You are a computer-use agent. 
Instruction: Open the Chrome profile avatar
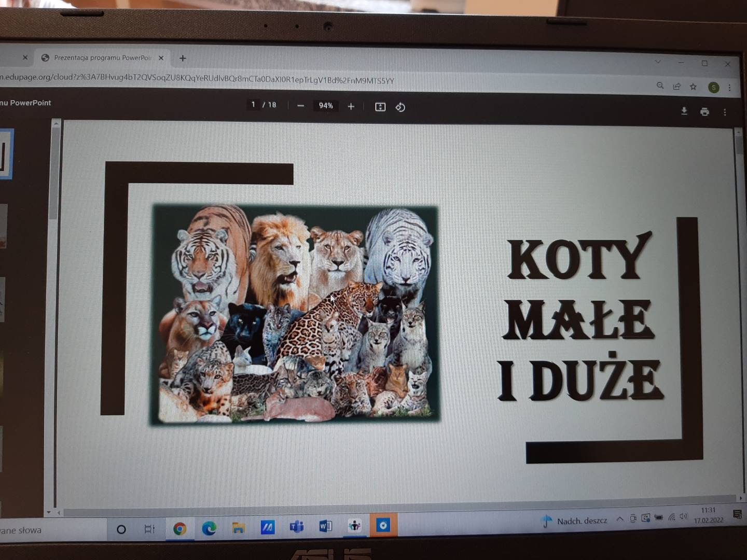(714, 88)
